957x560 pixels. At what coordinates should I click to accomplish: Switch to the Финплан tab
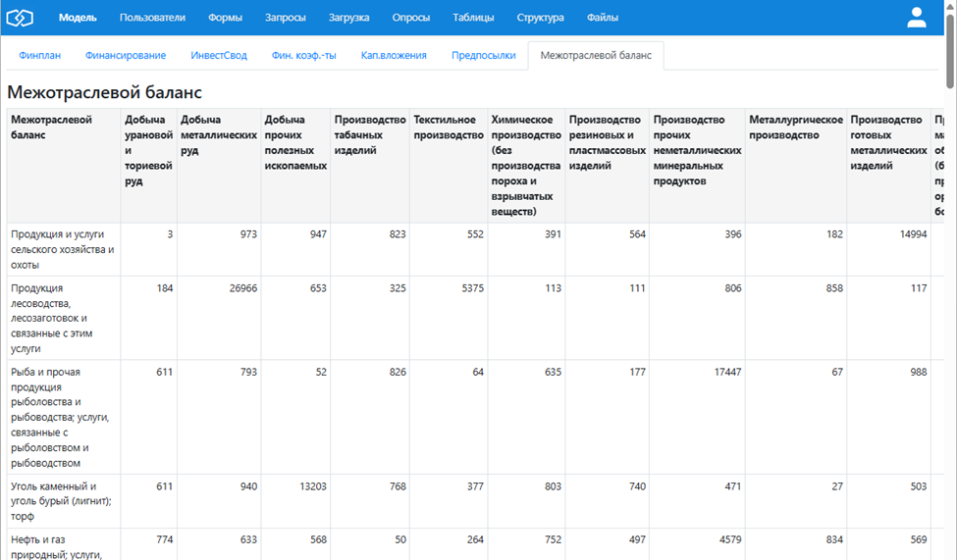point(39,56)
